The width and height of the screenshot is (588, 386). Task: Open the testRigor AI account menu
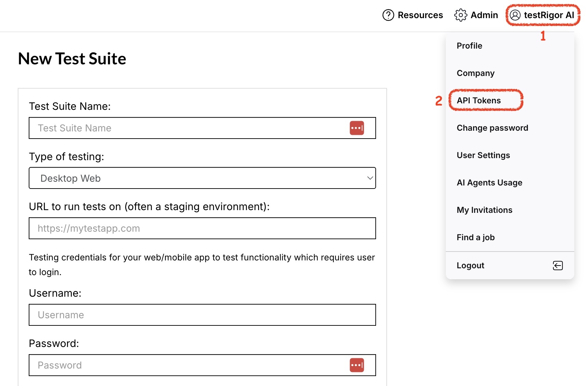click(x=542, y=15)
